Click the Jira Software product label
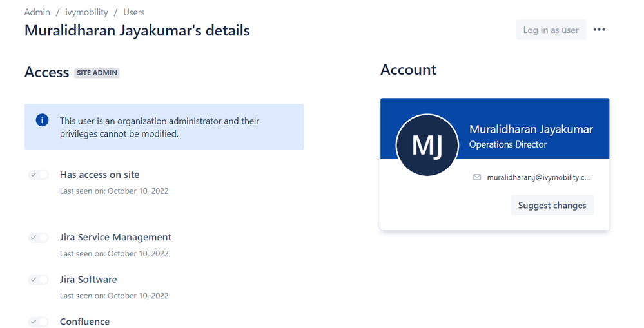The image size is (644, 328). 88,280
